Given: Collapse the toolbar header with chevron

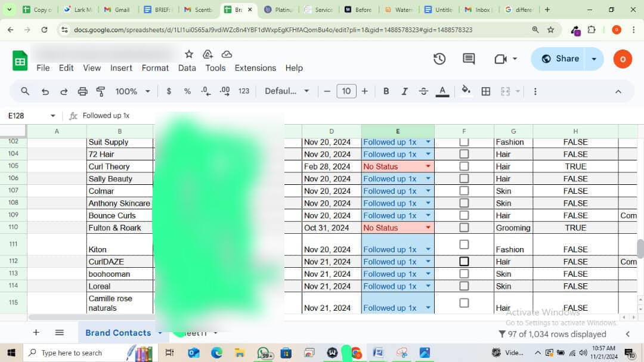Looking at the screenshot, I should [x=618, y=92].
